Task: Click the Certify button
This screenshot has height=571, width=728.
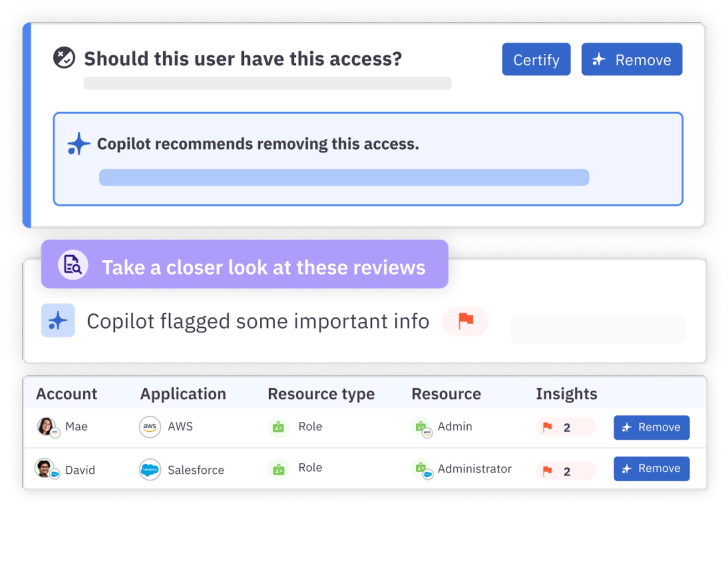Action: (x=536, y=60)
